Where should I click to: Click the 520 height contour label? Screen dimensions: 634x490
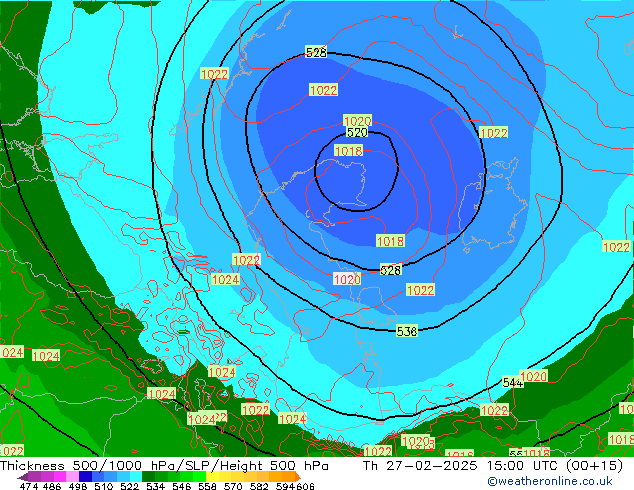coord(357,132)
